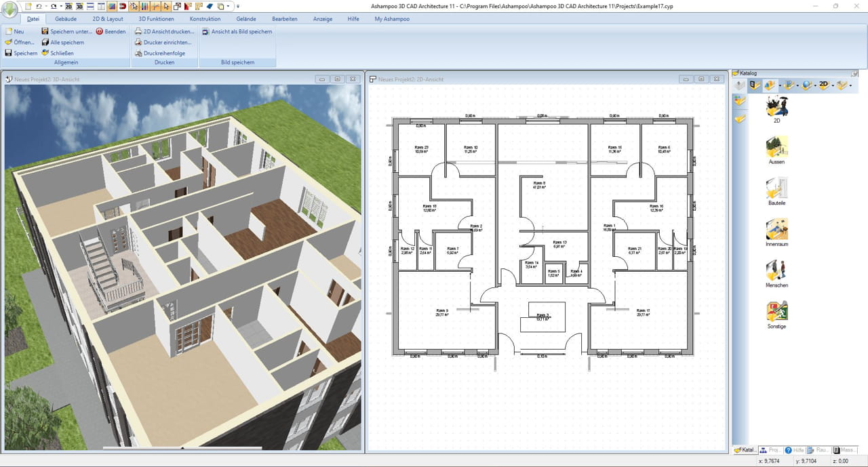
Task: Open the dropdown next to the globe catalog icon
Action: tap(814, 84)
